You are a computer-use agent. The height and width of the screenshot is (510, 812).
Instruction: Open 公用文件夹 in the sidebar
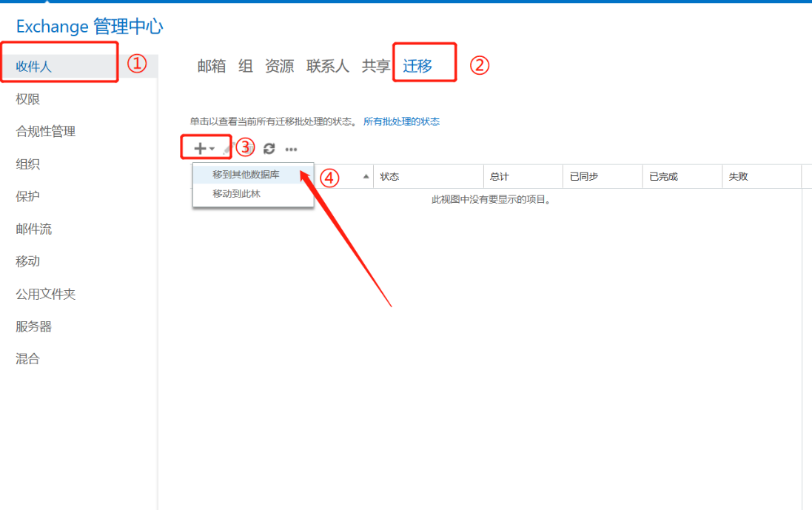click(x=46, y=294)
